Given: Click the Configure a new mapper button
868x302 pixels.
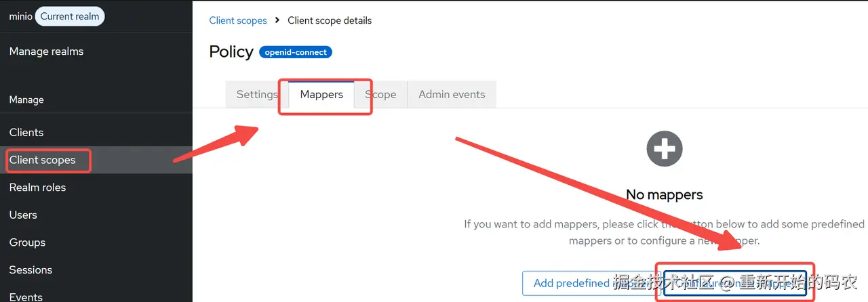Looking at the screenshot, I should tap(735, 283).
